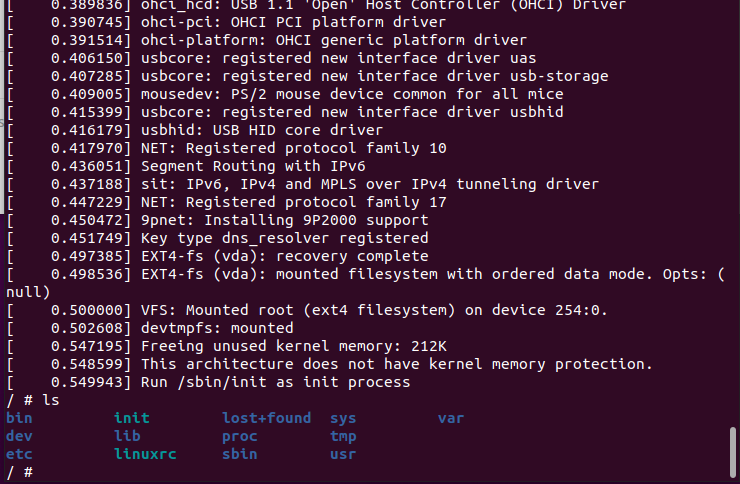The image size is (740, 484).
Task: Select the lost+found directory entry
Action: click(x=266, y=418)
